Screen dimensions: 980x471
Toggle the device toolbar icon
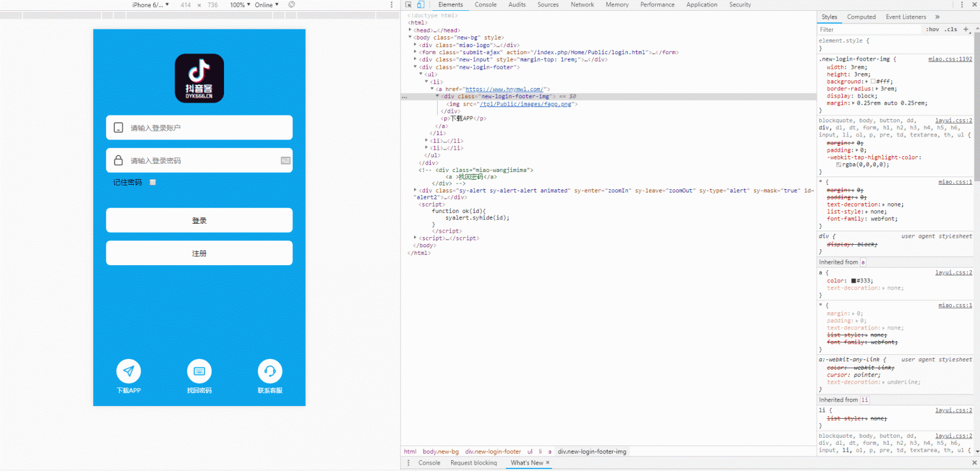pyautogui.click(x=420, y=4)
